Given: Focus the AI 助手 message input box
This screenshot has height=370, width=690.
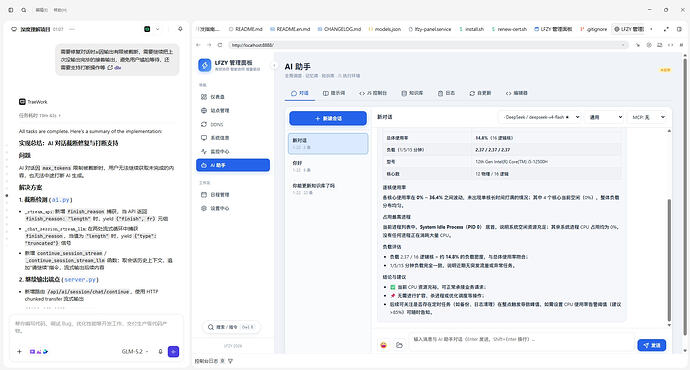Looking at the screenshot, I should click(x=521, y=342).
